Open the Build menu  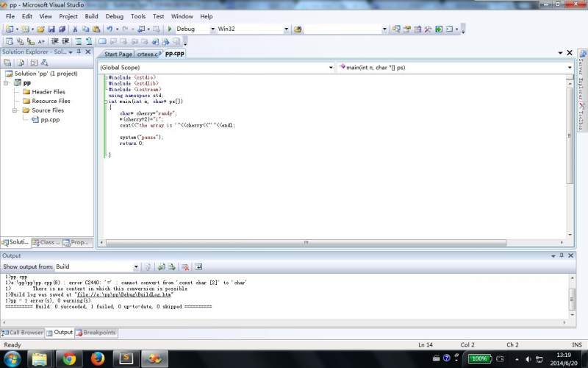click(x=91, y=16)
